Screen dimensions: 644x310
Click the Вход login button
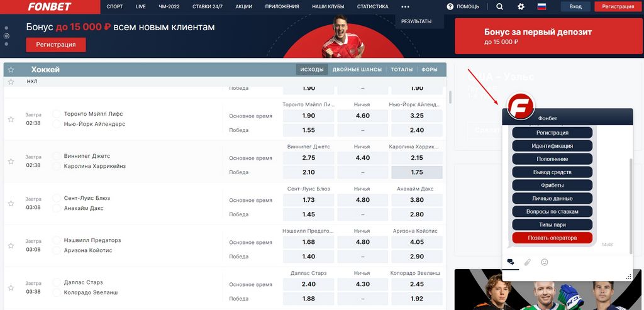[x=575, y=6]
